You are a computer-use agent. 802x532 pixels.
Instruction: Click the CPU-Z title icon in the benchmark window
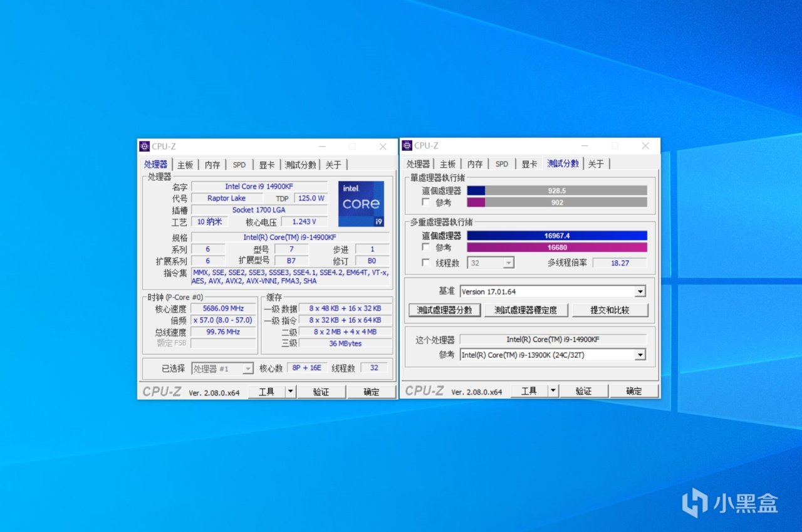point(407,145)
